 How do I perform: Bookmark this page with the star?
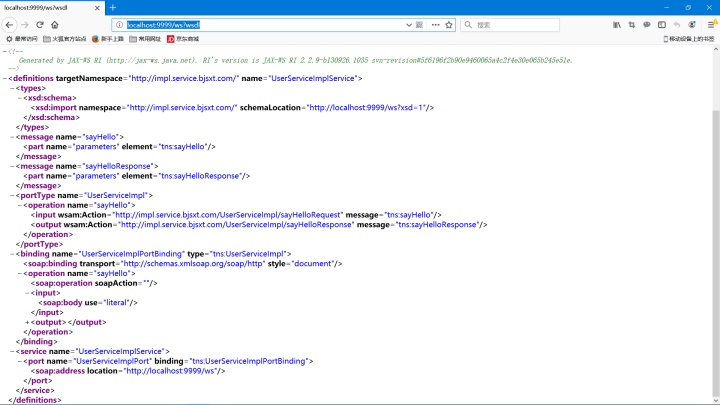[x=449, y=25]
